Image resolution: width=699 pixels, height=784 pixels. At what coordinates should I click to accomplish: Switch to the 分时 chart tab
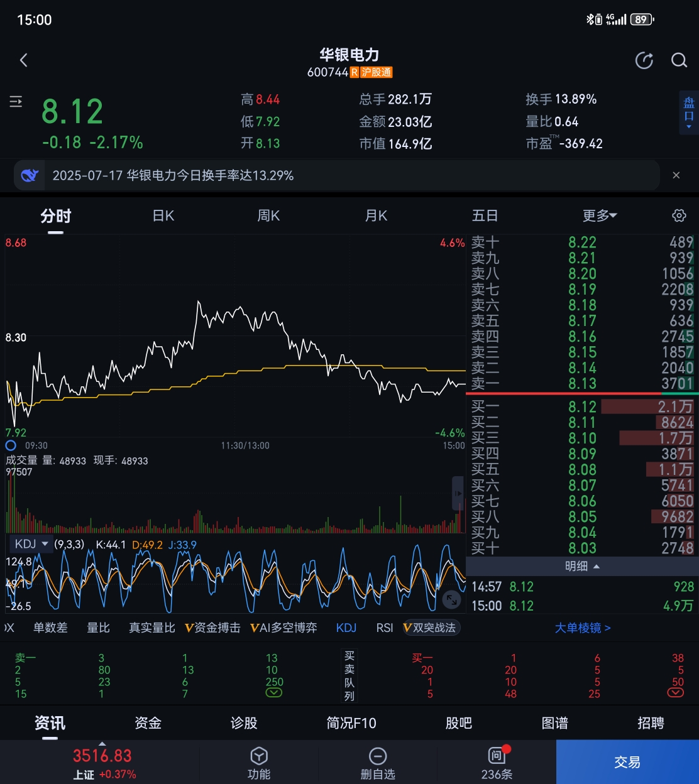point(56,216)
